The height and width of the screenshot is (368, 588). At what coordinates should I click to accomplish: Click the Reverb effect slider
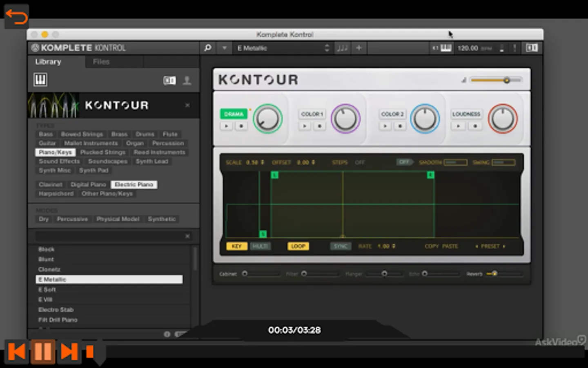pyautogui.click(x=504, y=274)
